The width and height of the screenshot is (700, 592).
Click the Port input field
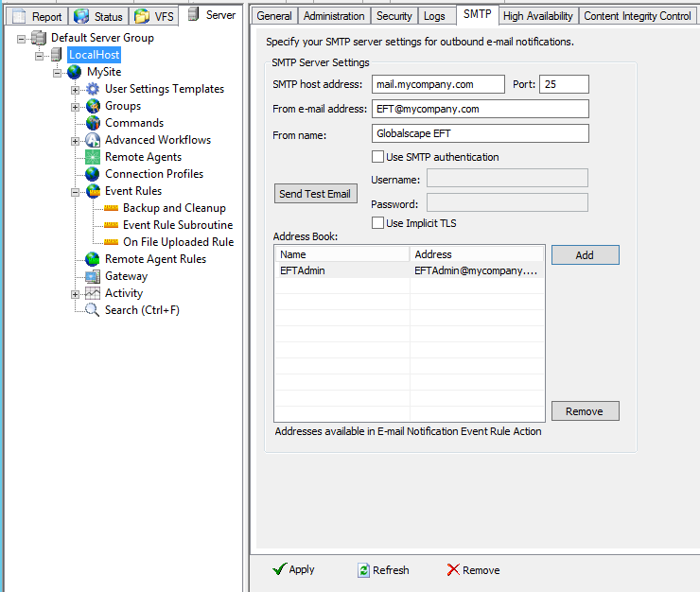[x=565, y=84]
